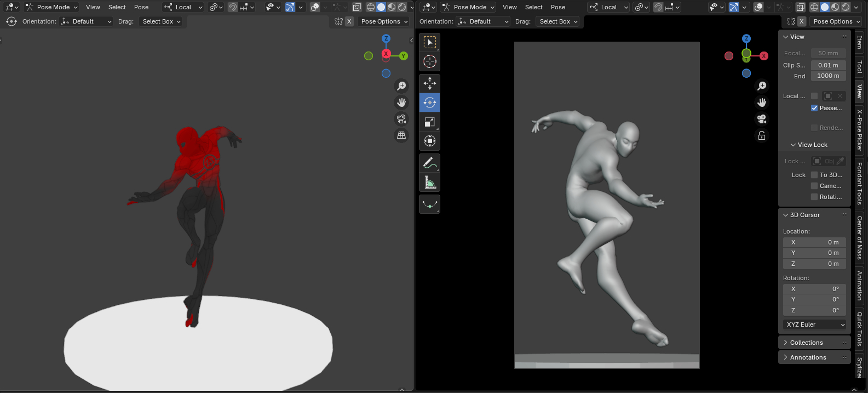Viewport: 868px width, 393px height.
Task: Open Pose Options in the left viewport
Action: click(x=384, y=21)
